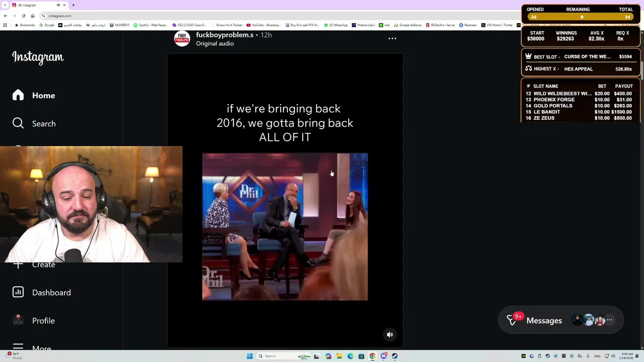
Task: Click the Dr. Phil video to pause it
Action: pos(285,227)
